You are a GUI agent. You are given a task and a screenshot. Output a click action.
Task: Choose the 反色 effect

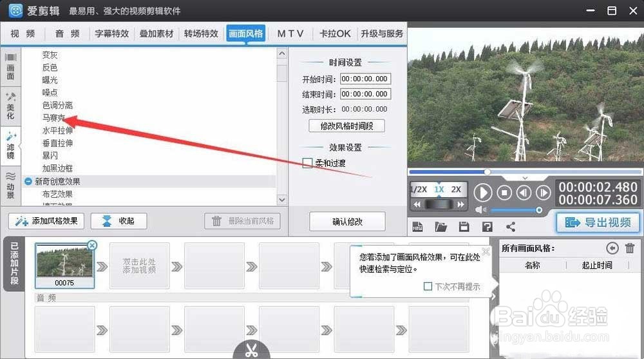click(x=50, y=68)
